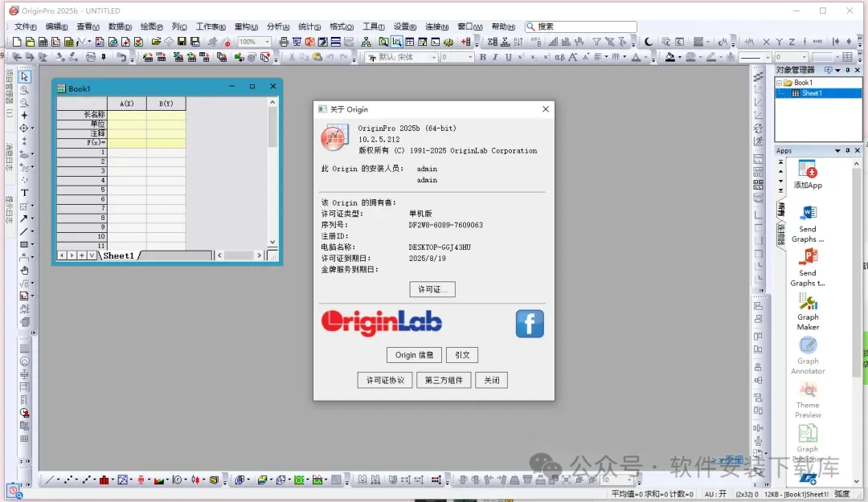Click the printer icon in toolbar
Viewport: 868px width, 502px height.
(284, 42)
